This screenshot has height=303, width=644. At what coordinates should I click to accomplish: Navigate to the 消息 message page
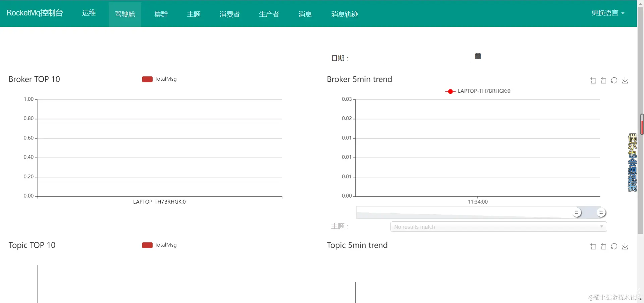tap(305, 14)
